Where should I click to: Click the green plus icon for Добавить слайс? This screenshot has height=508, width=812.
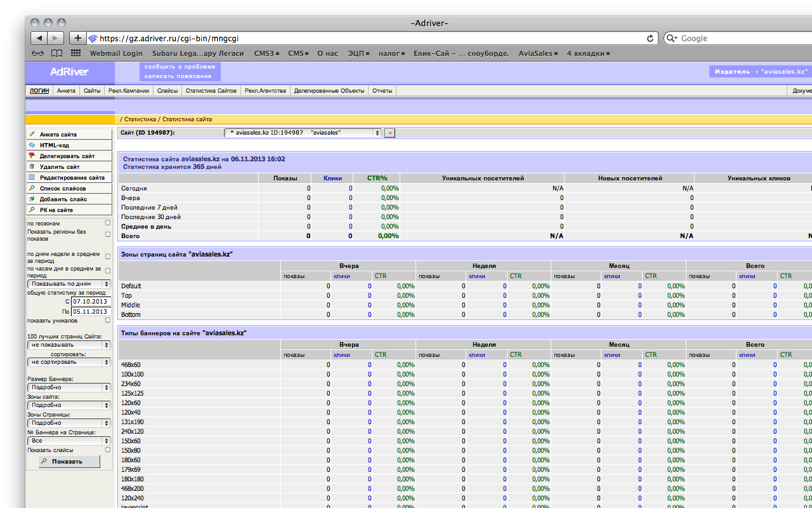tap(32, 199)
